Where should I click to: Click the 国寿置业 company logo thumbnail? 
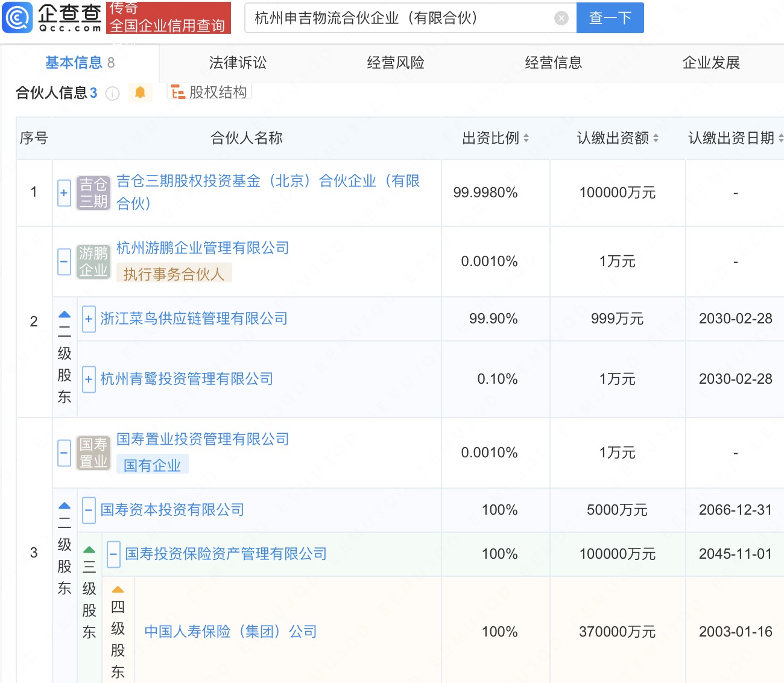point(93,453)
